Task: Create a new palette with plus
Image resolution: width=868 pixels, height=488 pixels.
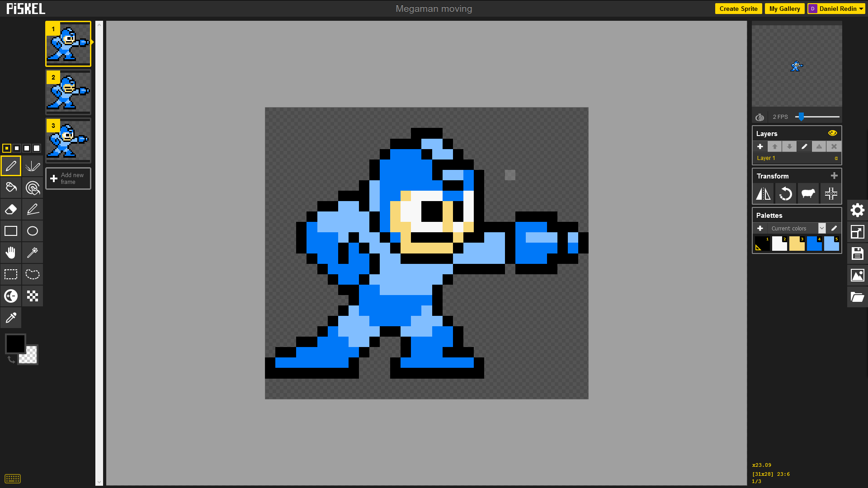Action: click(760, 228)
